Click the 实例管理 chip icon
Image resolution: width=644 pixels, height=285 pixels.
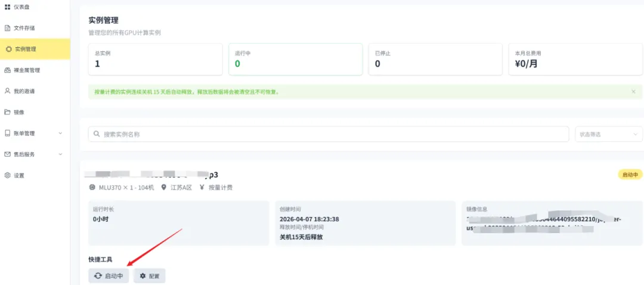(x=8, y=49)
